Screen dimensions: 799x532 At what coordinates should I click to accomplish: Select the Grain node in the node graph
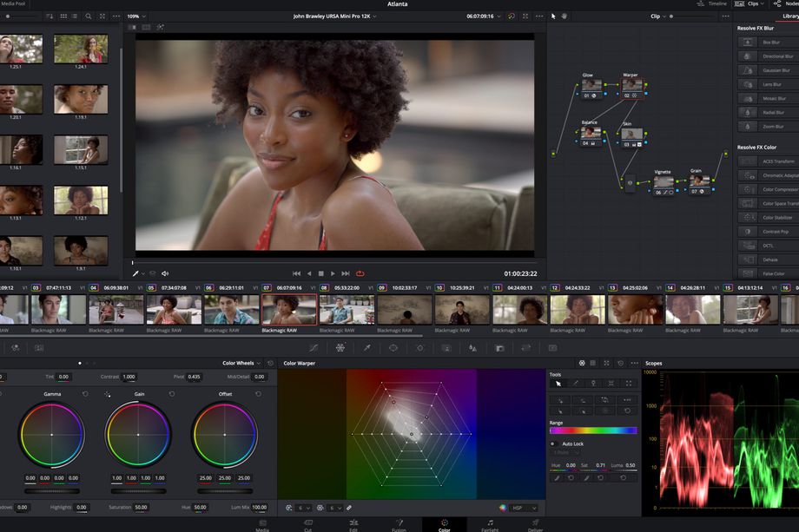tap(700, 182)
